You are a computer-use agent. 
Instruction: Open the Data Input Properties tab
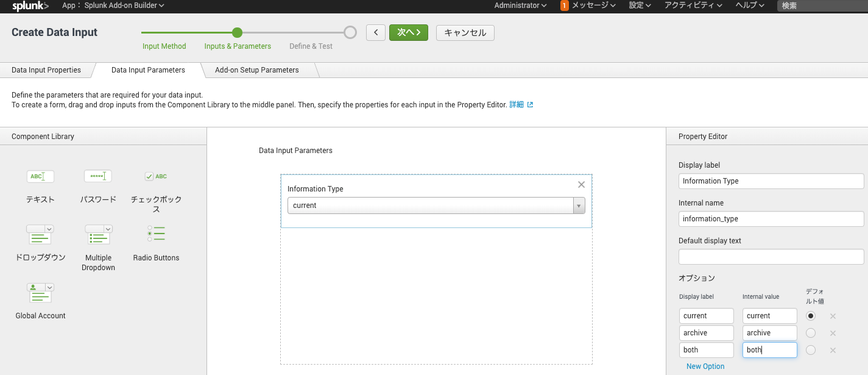point(46,70)
